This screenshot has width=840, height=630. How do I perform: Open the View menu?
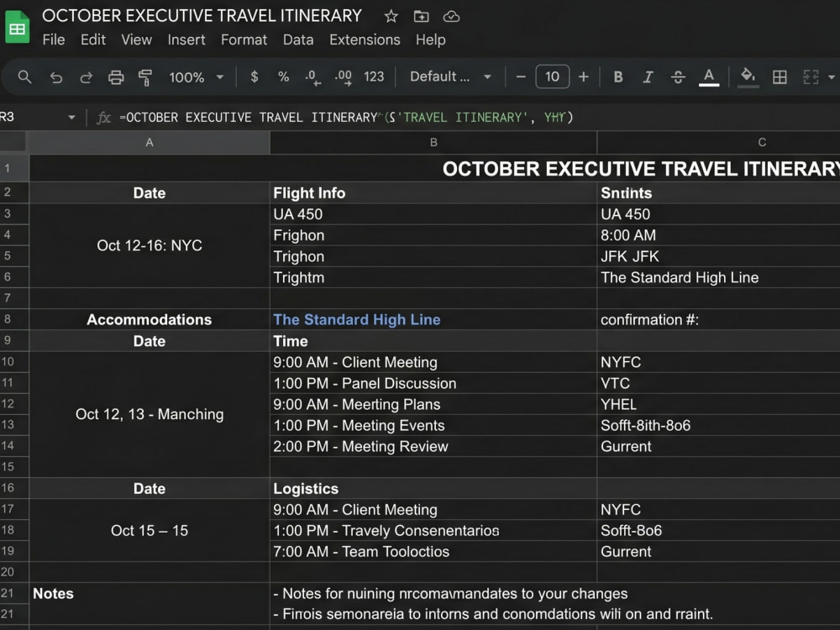(136, 39)
